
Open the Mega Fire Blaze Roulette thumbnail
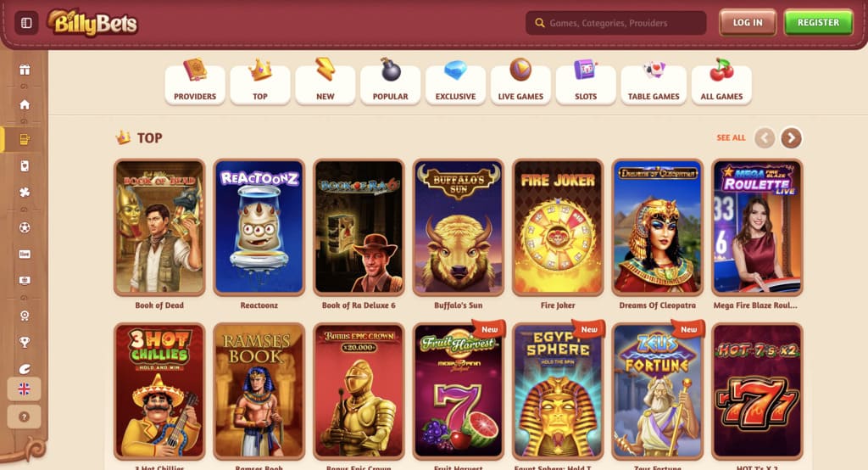(x=757, y=227)
